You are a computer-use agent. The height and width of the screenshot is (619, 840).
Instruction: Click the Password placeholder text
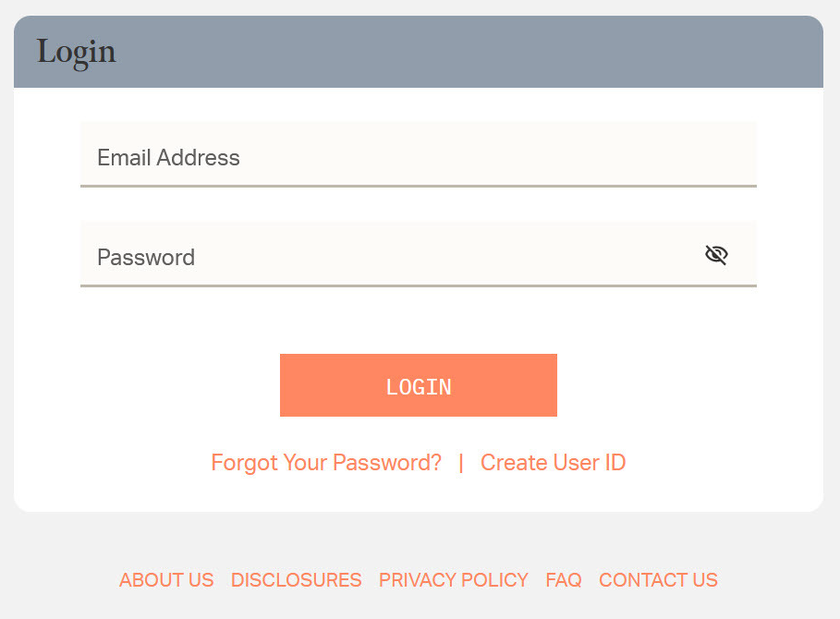pos(146,257)
